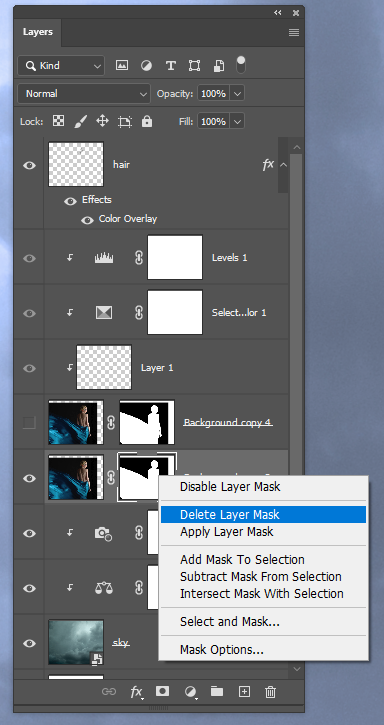Choose Delete Layer Mask
Viewport: 384px width, 725px height.
point(263,515)
